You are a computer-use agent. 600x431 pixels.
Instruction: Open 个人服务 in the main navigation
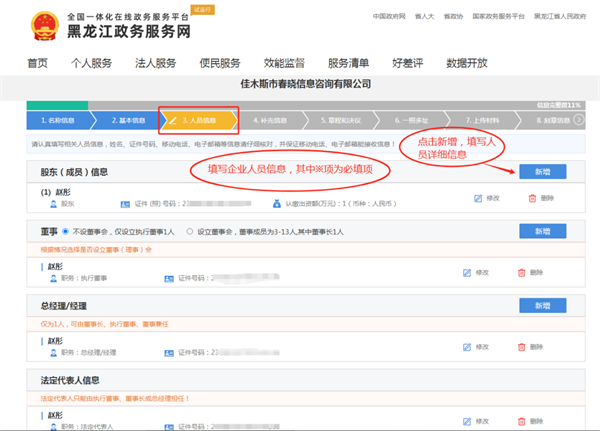point(91,63)
